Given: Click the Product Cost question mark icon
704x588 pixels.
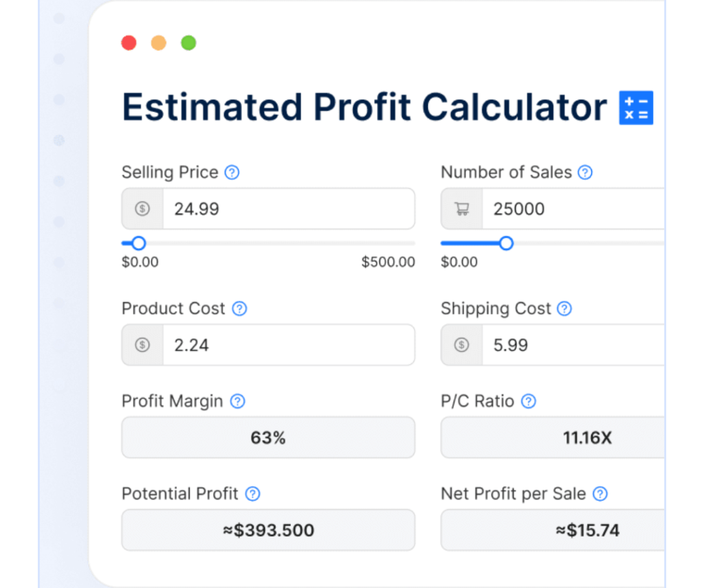Looking at the screenshot, I should click(x=239, y=309).
